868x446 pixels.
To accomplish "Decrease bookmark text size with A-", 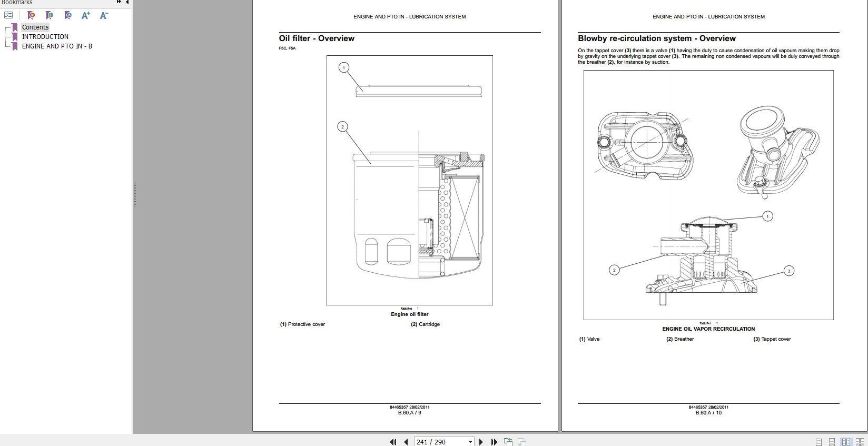I will click(104, 15).
